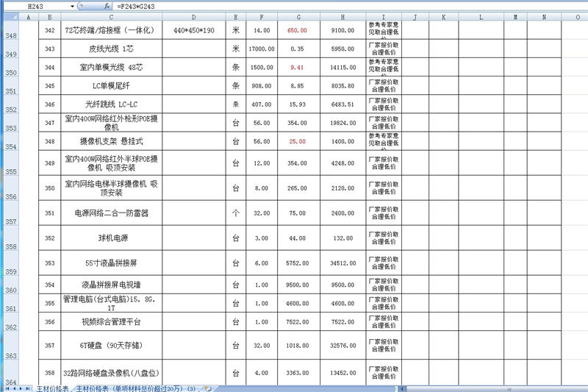The image size is (588, 392).
Task: Select column G header
Action: pyautogui.click(x=297, y=16)
